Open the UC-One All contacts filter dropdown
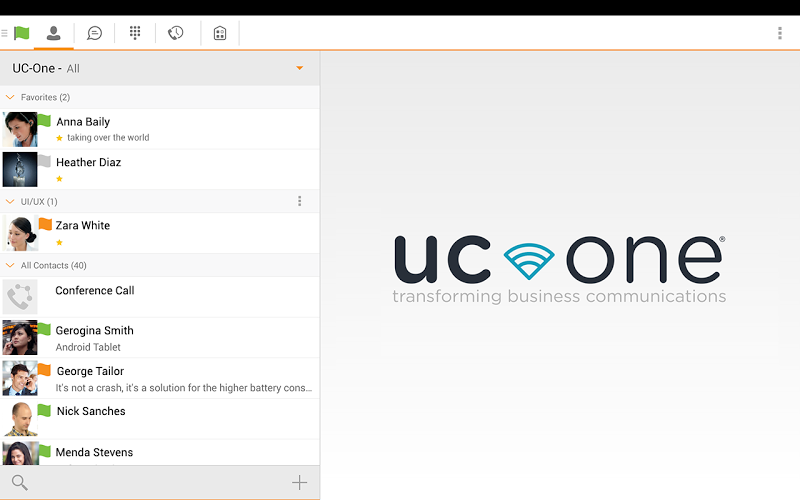800x500 pixels. pyautogui.click(x=160, y=68)
